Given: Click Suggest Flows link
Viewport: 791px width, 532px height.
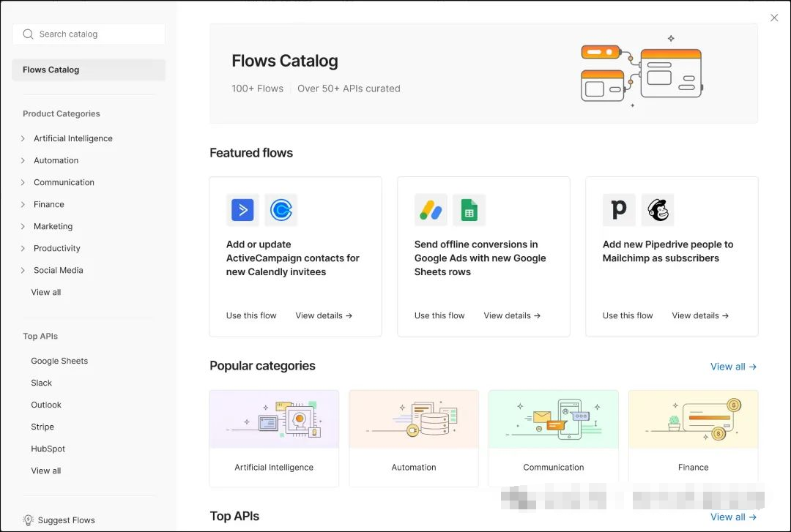Looking at the screenshot, I should (x=66, y=520).
